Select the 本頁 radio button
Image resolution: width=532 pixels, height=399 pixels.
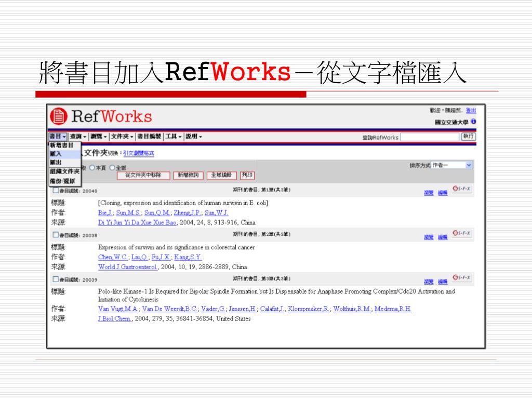click(x=92, y=168)
